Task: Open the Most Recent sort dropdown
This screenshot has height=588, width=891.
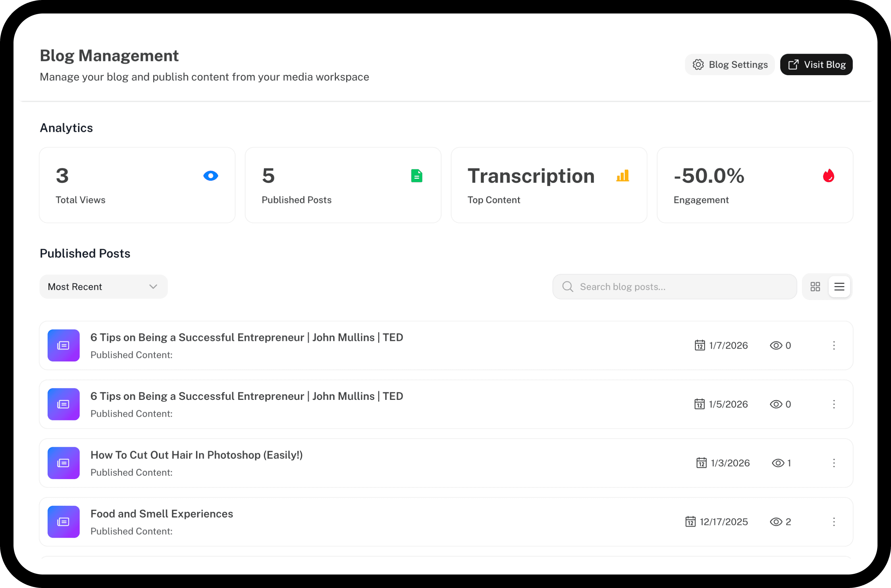Action: click(x=103, y=287)
